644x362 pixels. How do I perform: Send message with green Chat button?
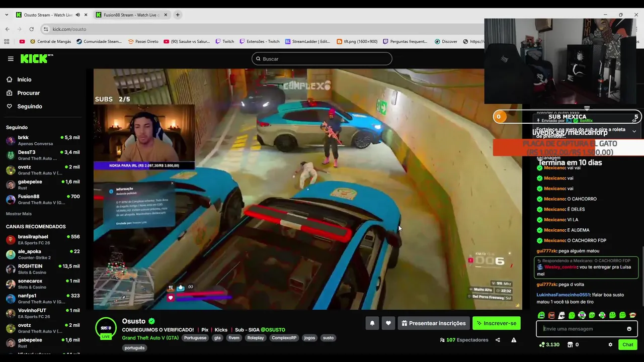[x=627, y=344]
